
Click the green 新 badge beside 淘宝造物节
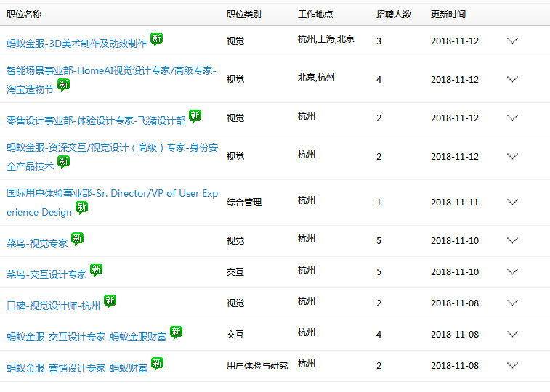(x=63, y=85)
